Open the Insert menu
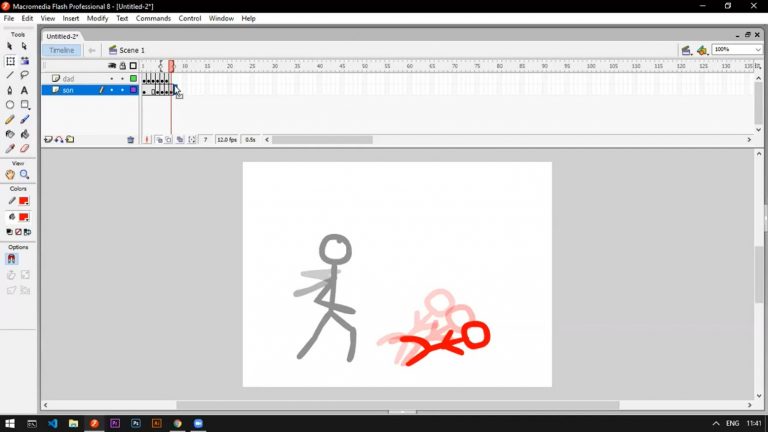 pyautogui.click(x=71, y=18)
